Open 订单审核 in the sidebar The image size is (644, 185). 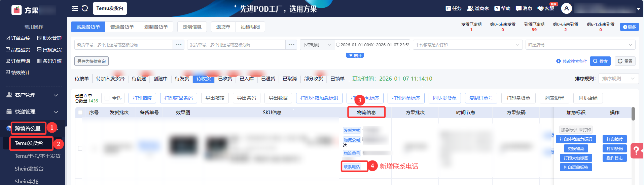[x=18, y=38]
